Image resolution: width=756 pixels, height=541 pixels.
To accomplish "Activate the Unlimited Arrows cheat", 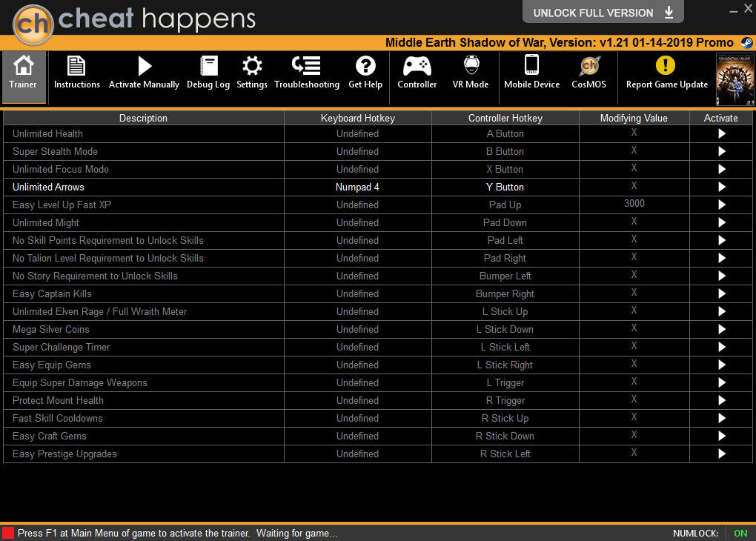I will click(x=721, y=187).
